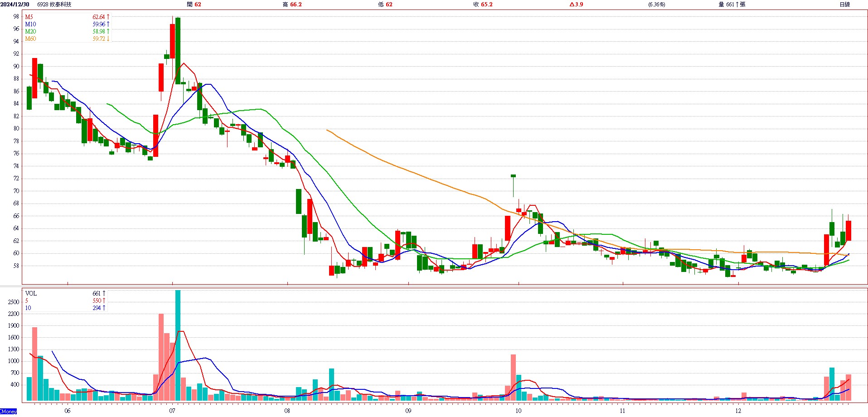Click the 98 label on the price axis
The width and height of the screenshot is (868, 417).
(16, 17)
